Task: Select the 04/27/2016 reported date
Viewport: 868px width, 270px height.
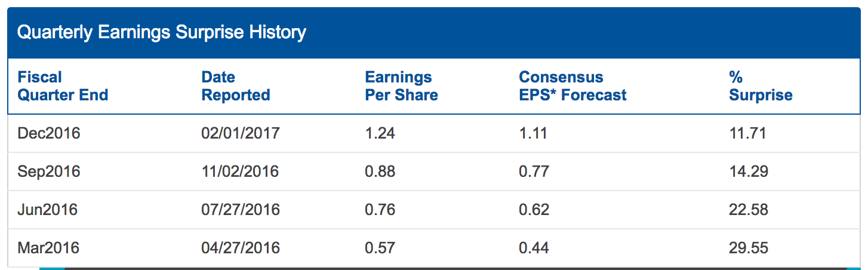Action: [x=240, y=247]
